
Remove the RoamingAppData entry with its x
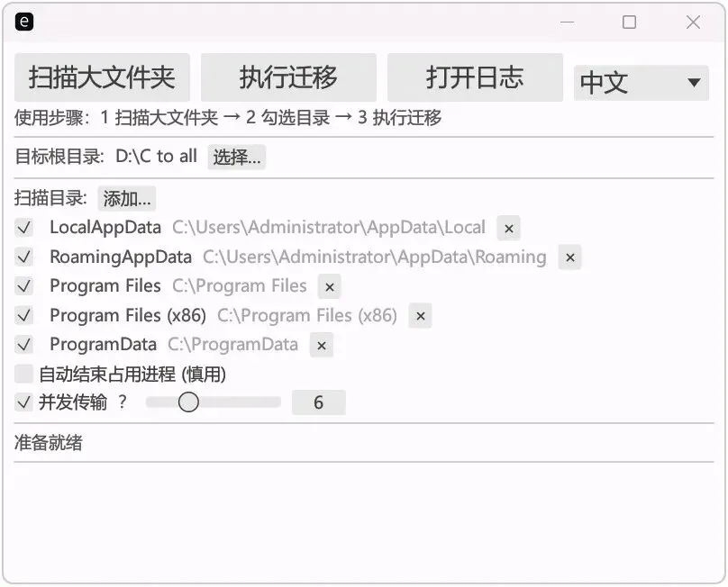[569, 257]
